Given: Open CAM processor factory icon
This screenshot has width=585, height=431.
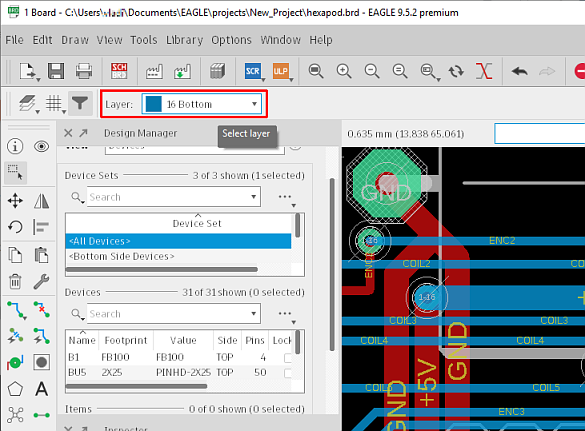Looking at the screenshot, I should coord(154,71).
